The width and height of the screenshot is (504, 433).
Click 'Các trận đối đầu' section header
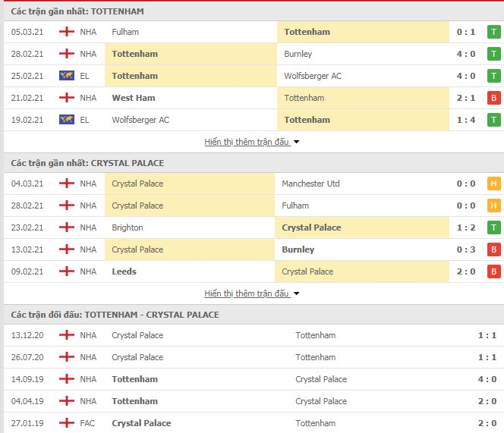[115, 315]
